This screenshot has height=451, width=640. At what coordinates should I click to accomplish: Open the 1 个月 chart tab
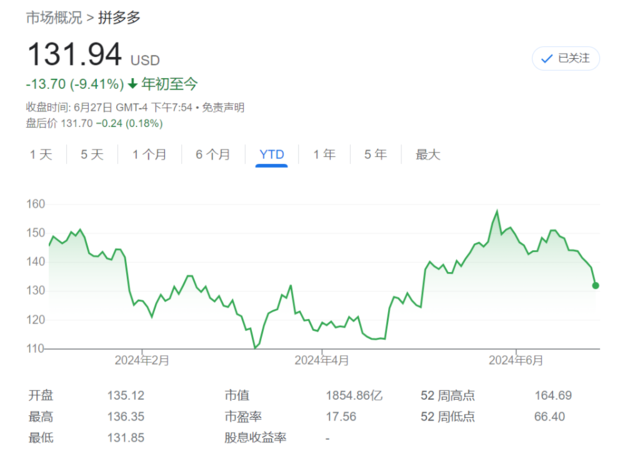pyautogui.click(x=149, y=154)
